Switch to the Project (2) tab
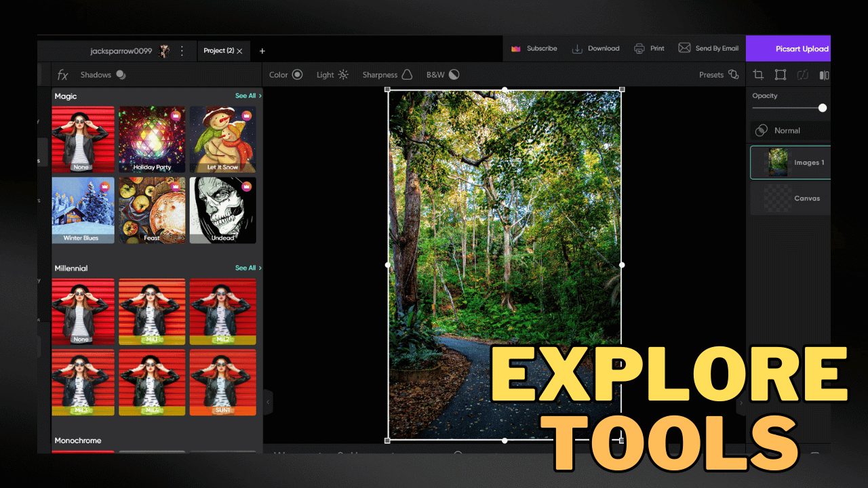 (x=220, y=51)
